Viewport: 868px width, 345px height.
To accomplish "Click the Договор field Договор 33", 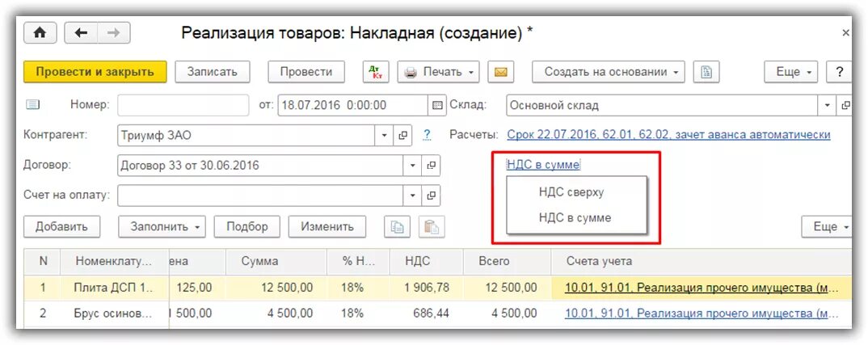I will 260,165.
